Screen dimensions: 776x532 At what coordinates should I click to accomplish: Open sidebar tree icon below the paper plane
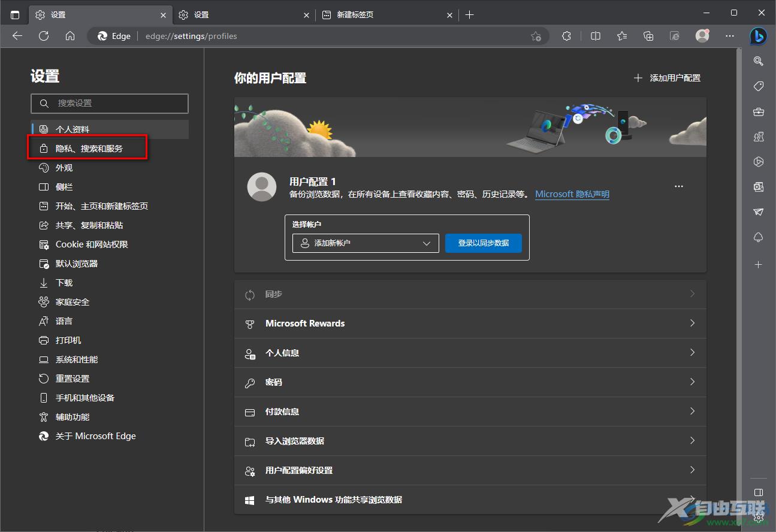click(x=758, y=238)
